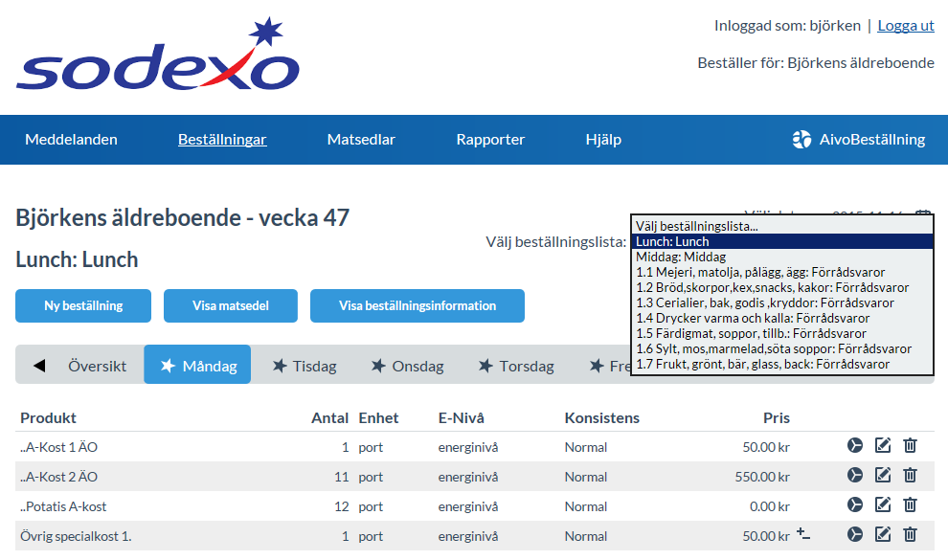
Task: Delete the ..A-Kost 2 ÄO row
Action: pos(910,476)
